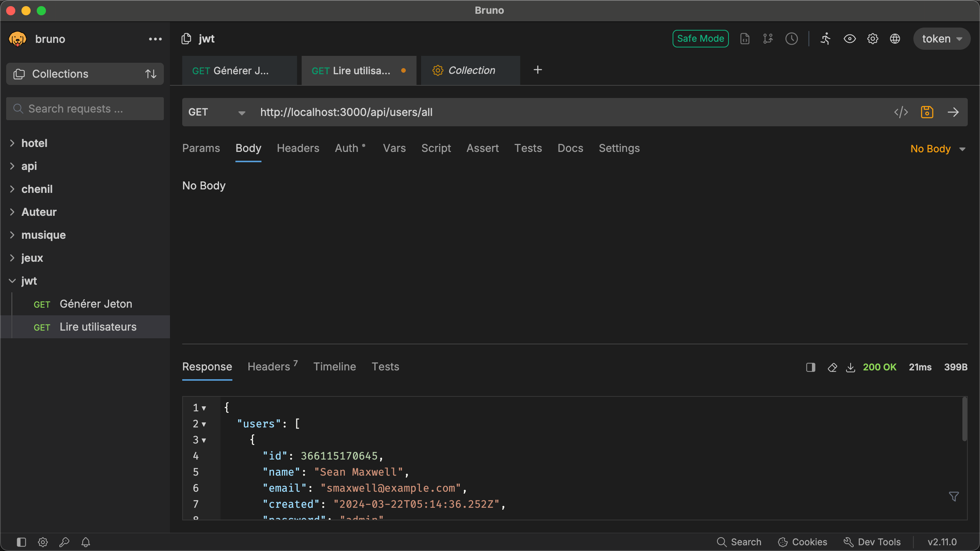Download the response with the download icon

[850, 367]
